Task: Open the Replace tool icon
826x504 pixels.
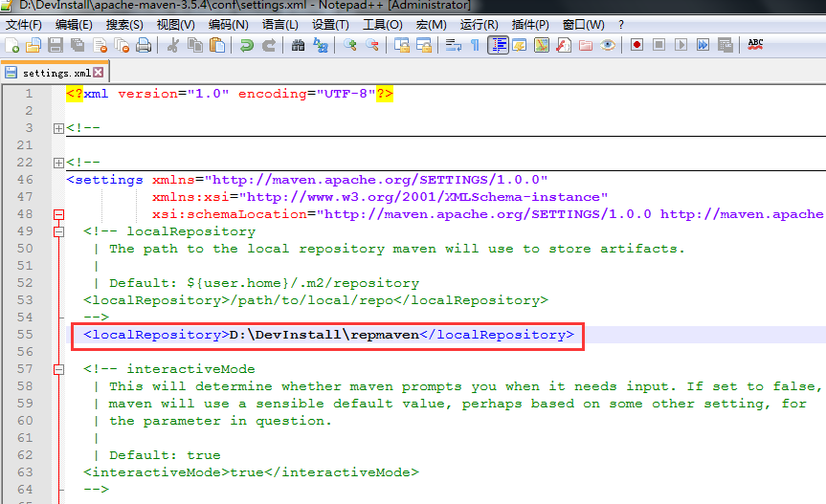Action: [321, 45]
